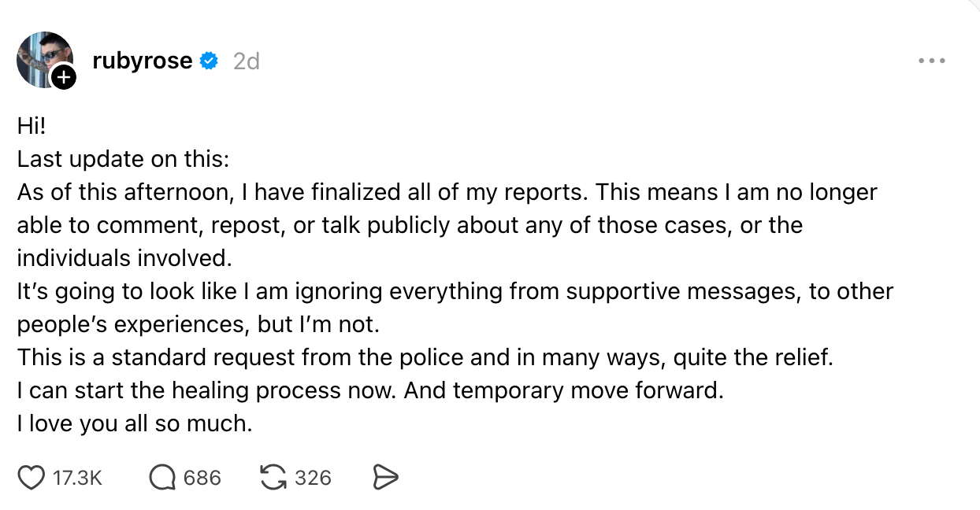Share the post via paper plane icon
980x510 pixels.
(x=385, y=477)
